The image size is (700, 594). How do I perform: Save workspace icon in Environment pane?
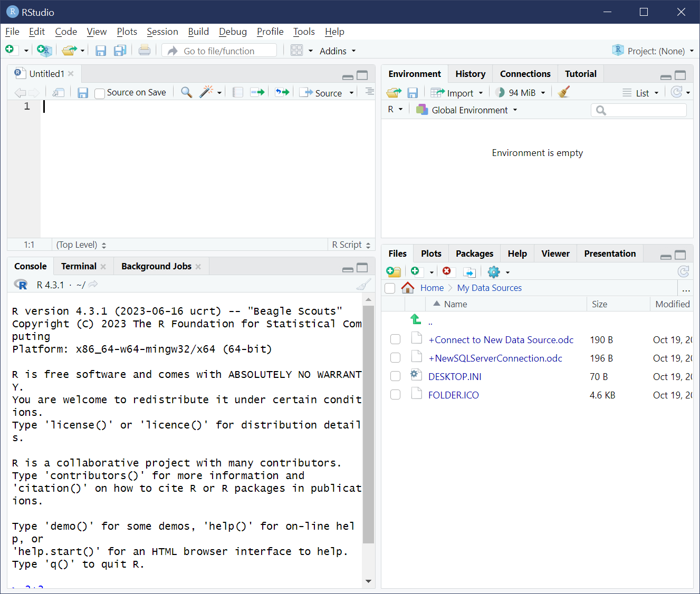(x=413, y=93)
